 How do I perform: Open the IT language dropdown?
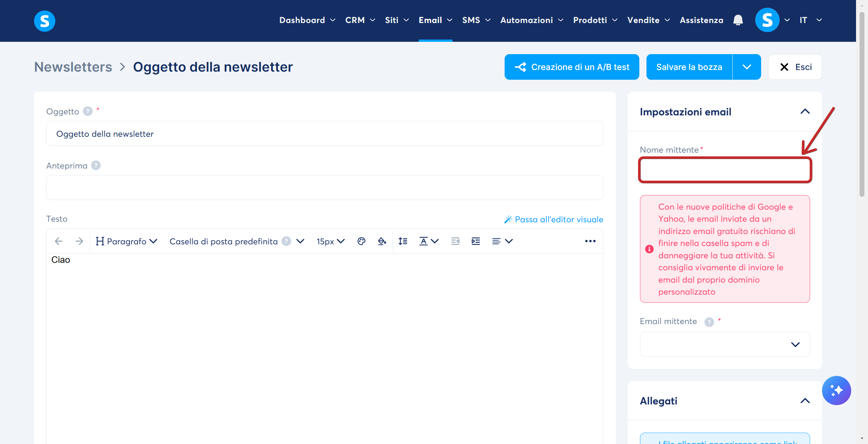pyautogui.click(x=810, y=20)
